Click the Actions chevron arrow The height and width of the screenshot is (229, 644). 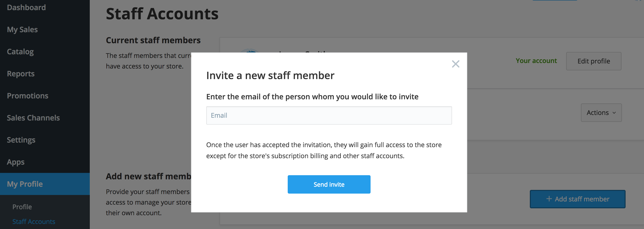(614, 113)
